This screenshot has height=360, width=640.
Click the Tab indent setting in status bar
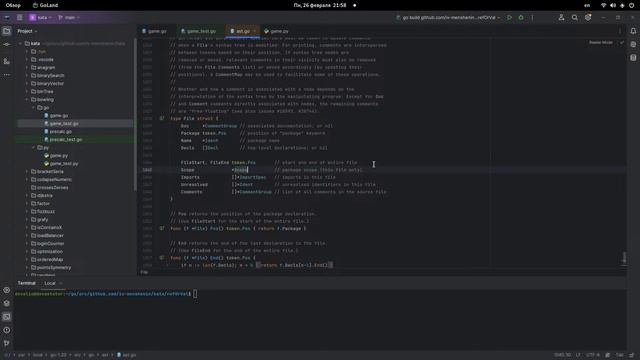pyautogui.click(x=620, y=355)
